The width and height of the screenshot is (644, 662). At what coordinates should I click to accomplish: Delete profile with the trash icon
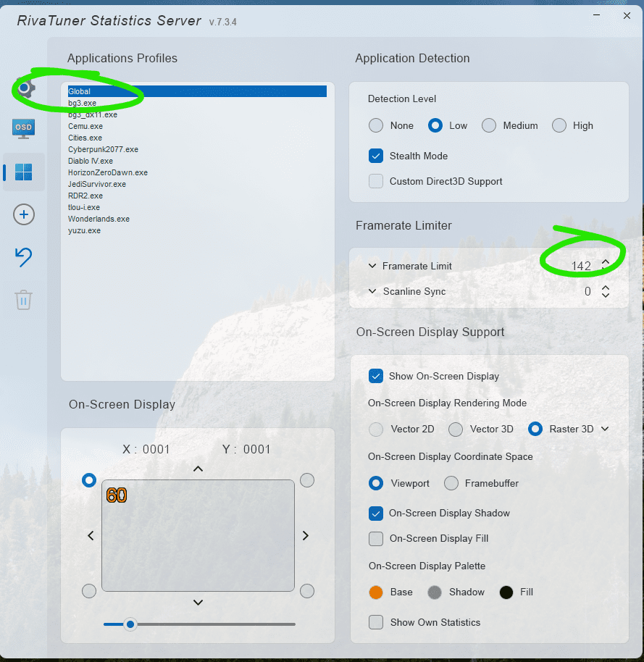(24, 300)
